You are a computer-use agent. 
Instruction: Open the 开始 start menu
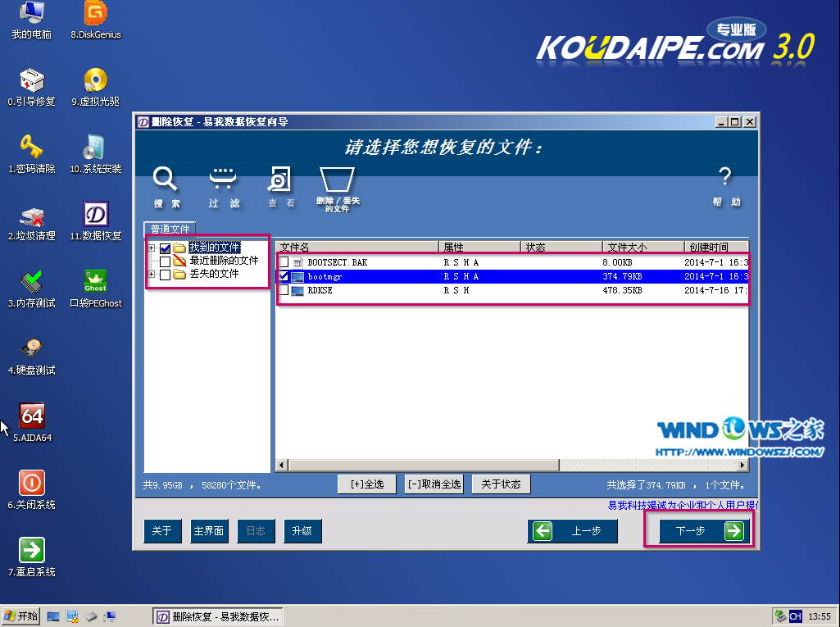pyautogui.click(x=21, y=616)
